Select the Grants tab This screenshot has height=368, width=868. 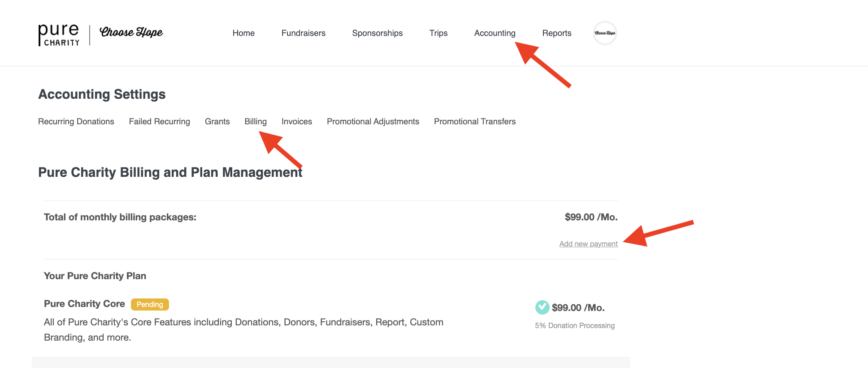(217, 122)
